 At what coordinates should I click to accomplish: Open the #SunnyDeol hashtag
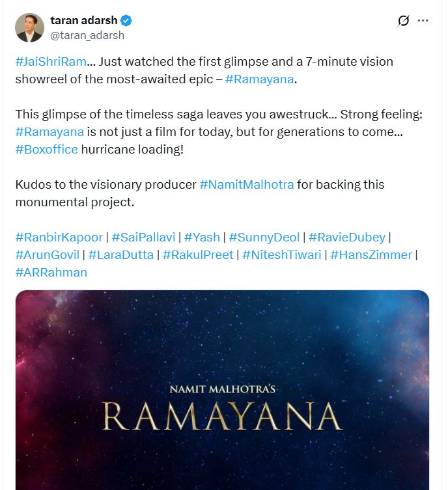(264, 237)
